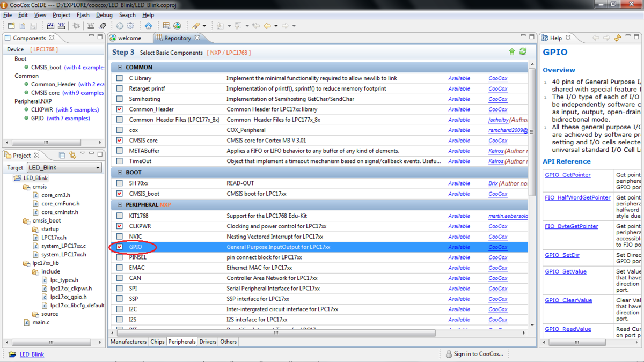Enable the C Library checkbox
The width and height of the screenshot is (644, 362).
point(120,78)
